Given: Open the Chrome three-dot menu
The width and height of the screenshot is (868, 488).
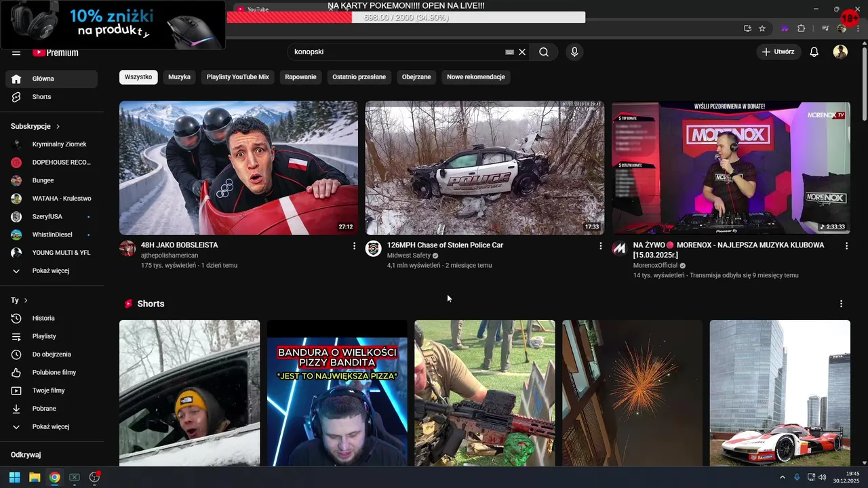Looking at the screenshot, I should (858, 28).
